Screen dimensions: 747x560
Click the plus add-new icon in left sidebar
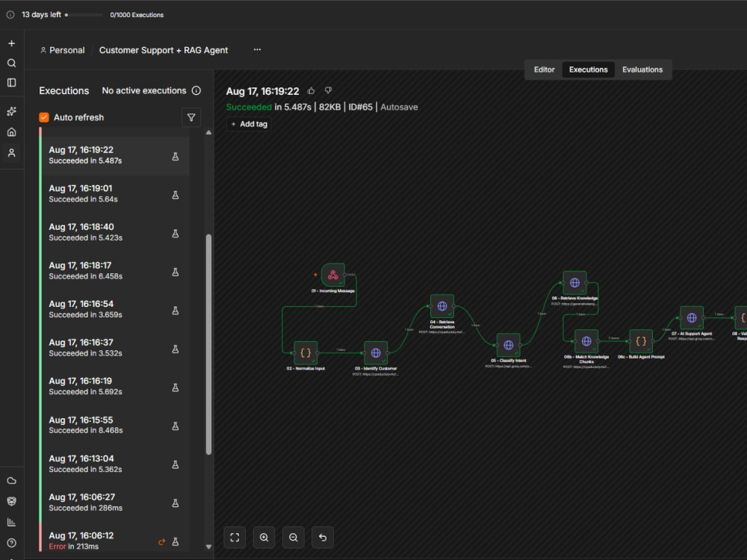(x=11, y=43)
